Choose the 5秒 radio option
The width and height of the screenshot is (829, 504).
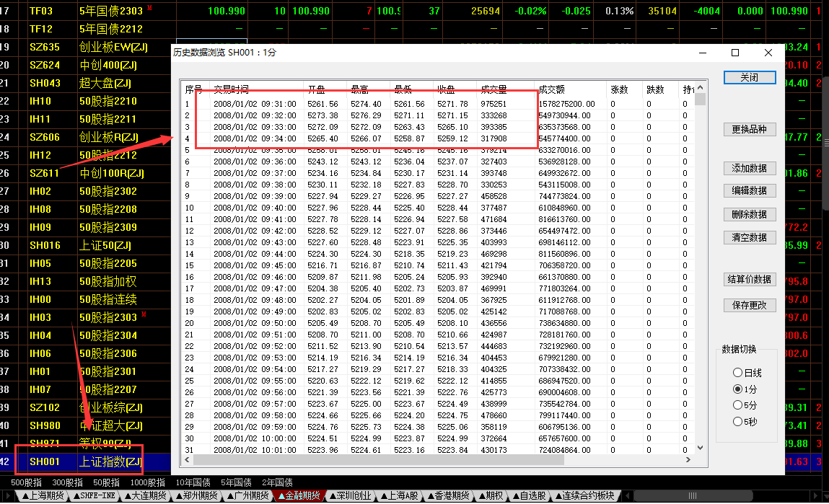737,422
